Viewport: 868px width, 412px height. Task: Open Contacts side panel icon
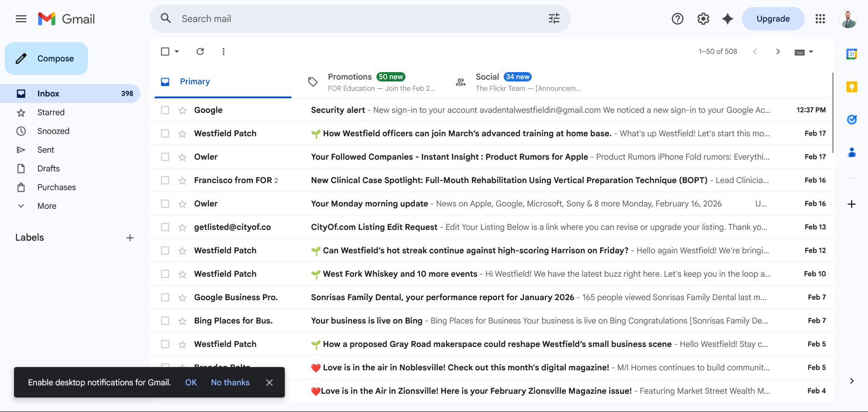(x=852, y=153)
